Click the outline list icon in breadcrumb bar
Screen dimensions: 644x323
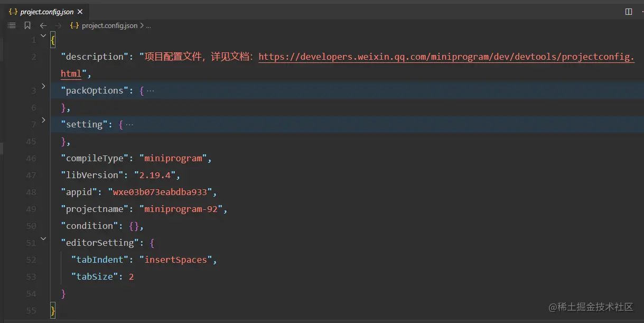[x=12, y=25]
